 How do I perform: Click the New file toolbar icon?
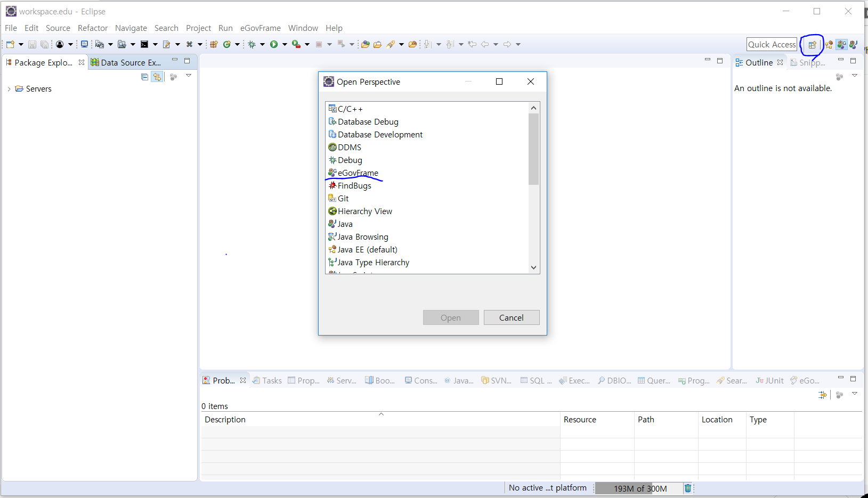[10, 44]
